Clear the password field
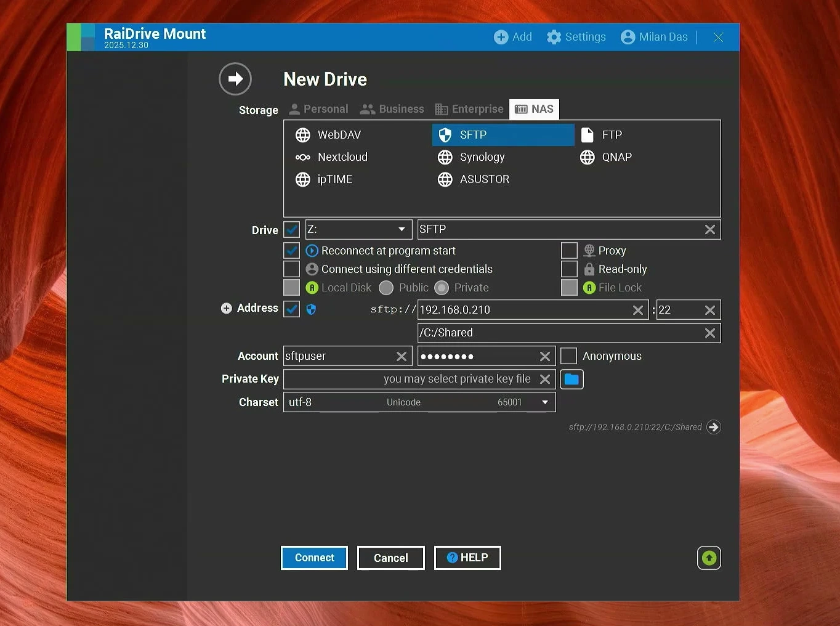840x626 pixels. pos(545,356)
